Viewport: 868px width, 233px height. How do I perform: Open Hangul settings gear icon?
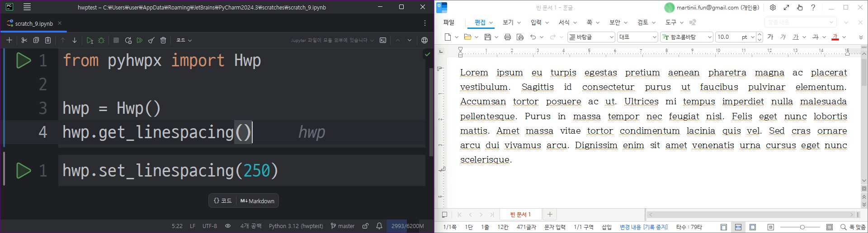(x=773, y=7)
